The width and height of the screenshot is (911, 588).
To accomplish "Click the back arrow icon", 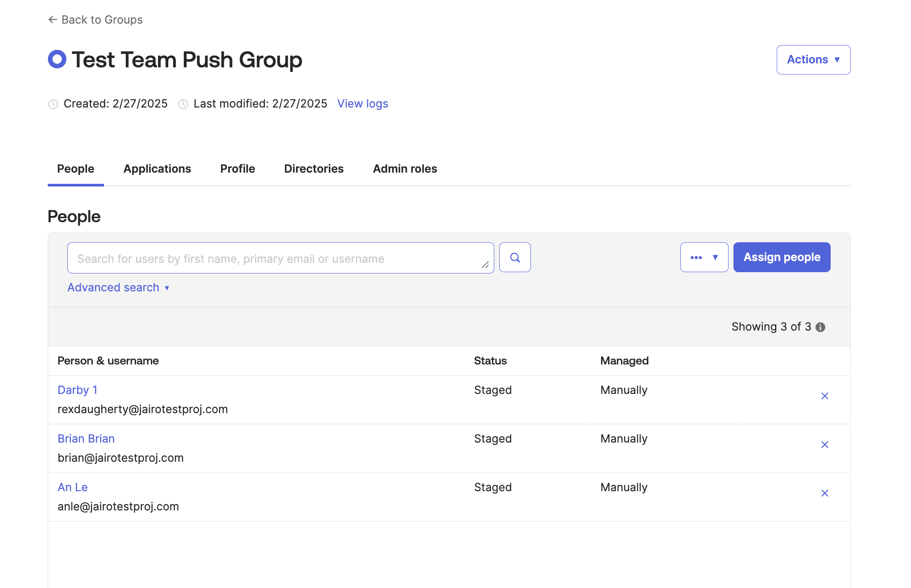I will 52,19.
